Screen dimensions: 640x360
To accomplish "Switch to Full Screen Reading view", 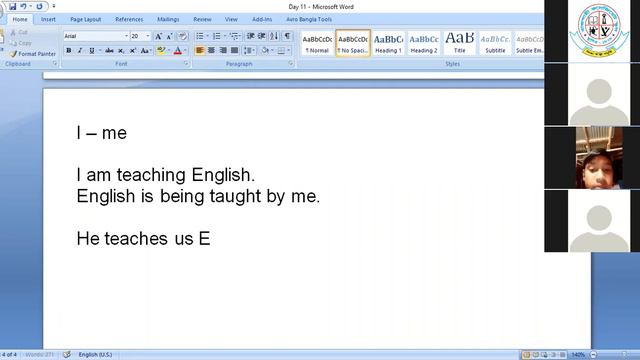I will coord(536,355).
